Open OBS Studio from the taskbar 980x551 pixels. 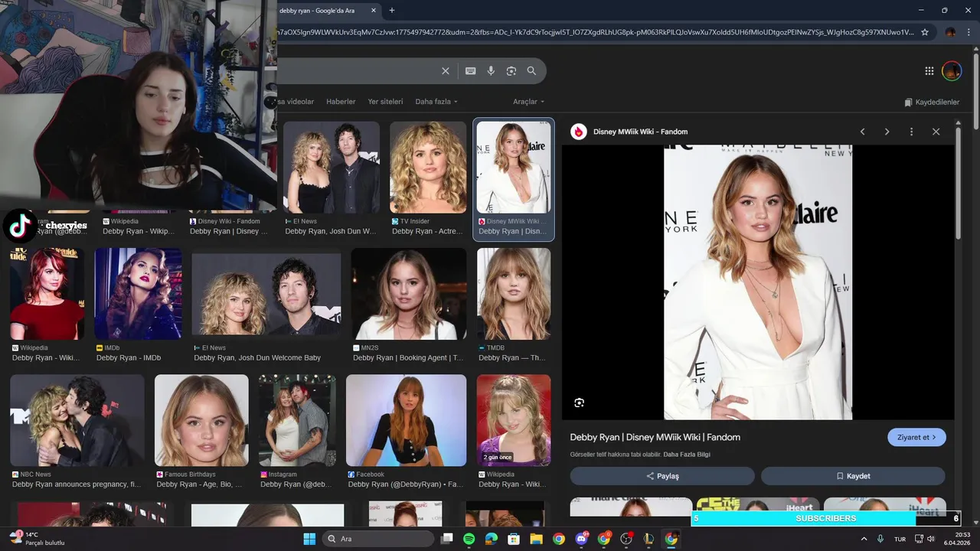point(626,539)
